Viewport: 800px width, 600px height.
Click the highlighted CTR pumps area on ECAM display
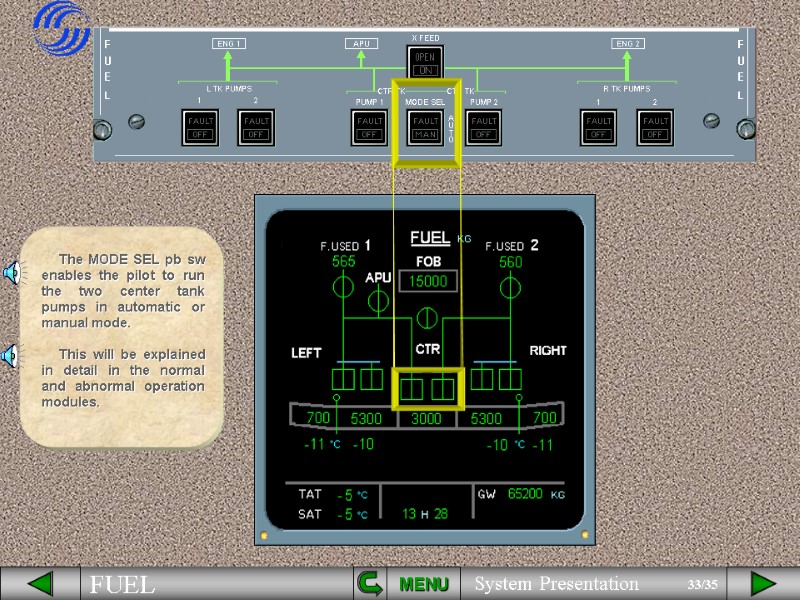[426, 385]
